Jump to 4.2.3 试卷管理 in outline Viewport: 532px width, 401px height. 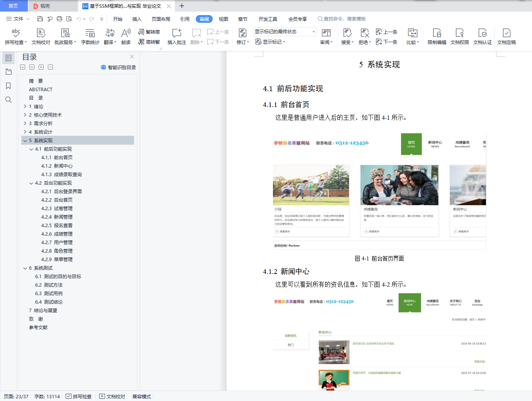point(57,208)
